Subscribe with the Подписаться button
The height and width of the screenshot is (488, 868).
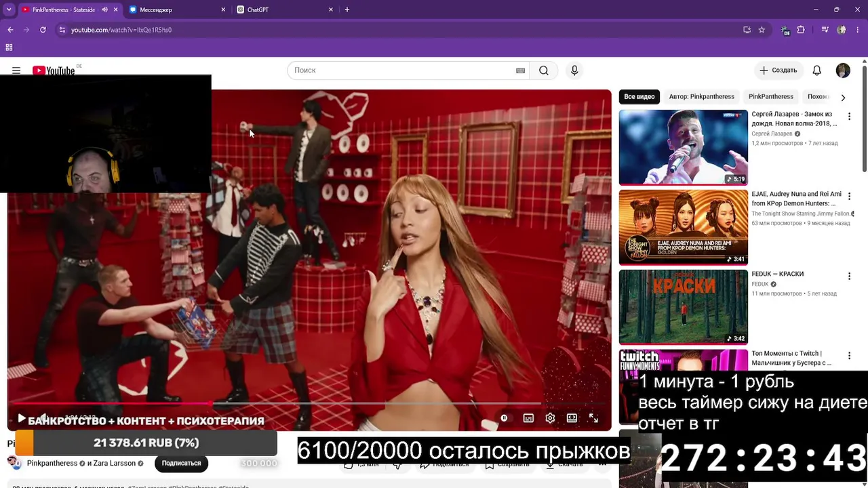pyautogui.click(x=181, y=463)
